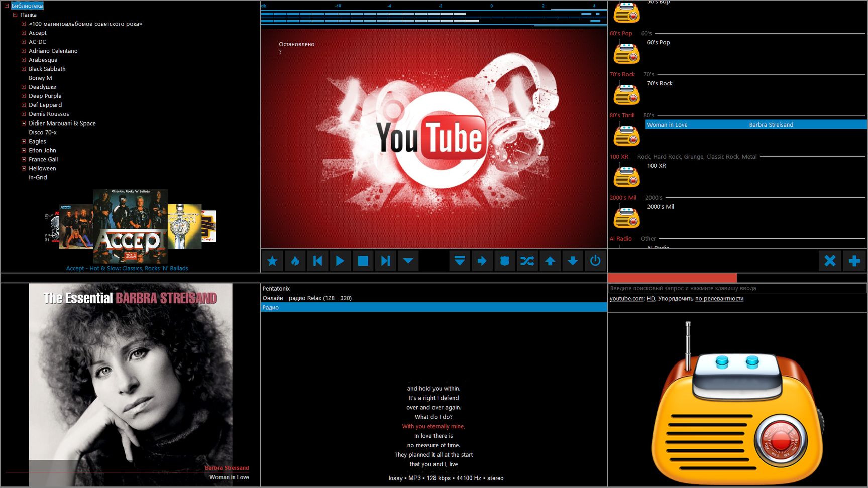This screenshot has height=488, width=868.
Task: Select Disco 70-x in the library tree
Action: [43, 132]
